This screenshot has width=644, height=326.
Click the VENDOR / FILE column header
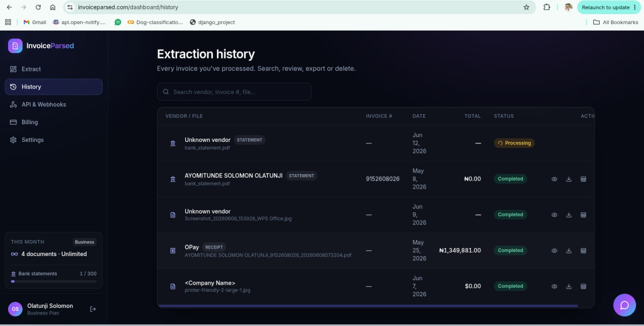[x=184, y=116]
